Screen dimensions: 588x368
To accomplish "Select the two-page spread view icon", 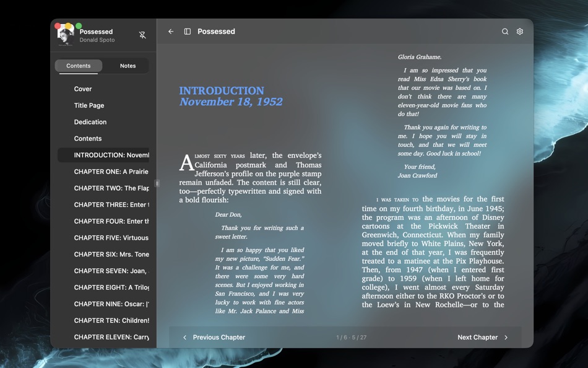I will click(187, 31).
